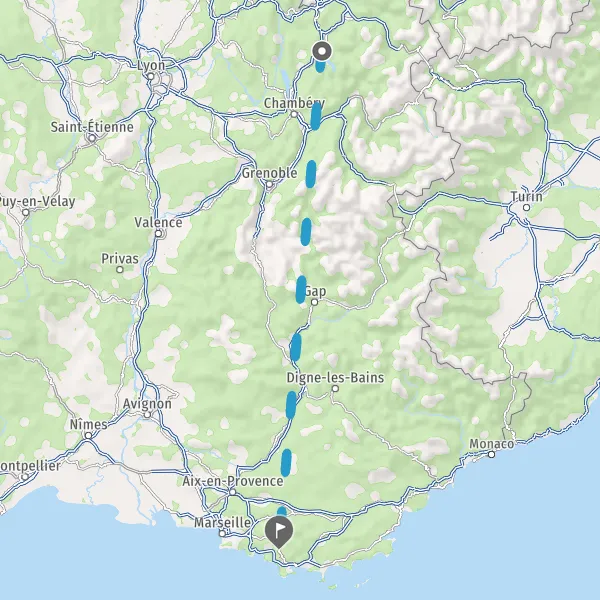
Task: Select the Turin city dot
Action: click(x=527, y=207)
